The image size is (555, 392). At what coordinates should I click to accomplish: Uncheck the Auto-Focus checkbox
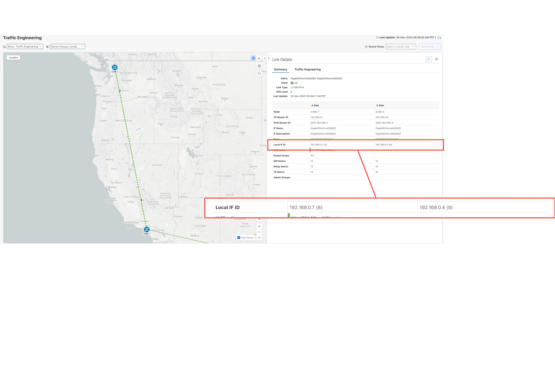tap(239, 238)
